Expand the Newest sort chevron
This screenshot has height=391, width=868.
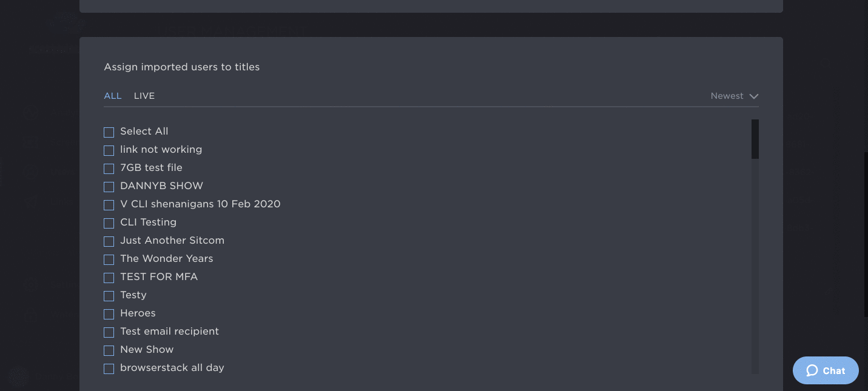point(753,96)
